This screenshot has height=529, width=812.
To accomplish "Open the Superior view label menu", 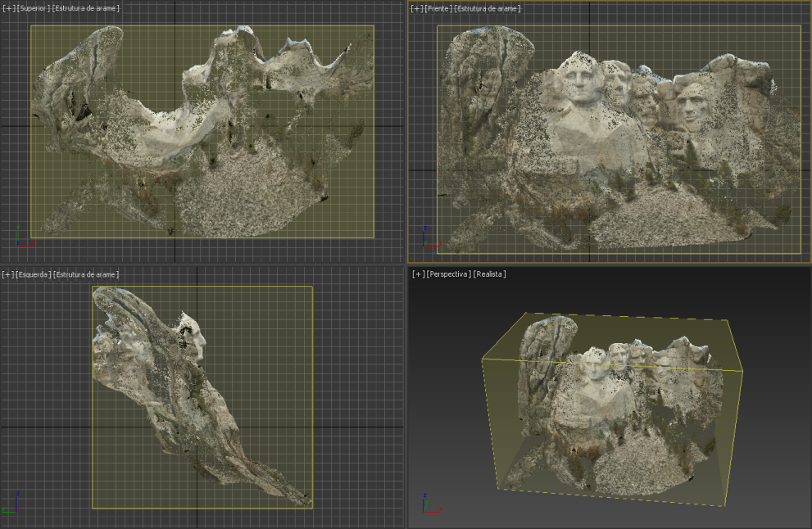I will pos(33,8).
